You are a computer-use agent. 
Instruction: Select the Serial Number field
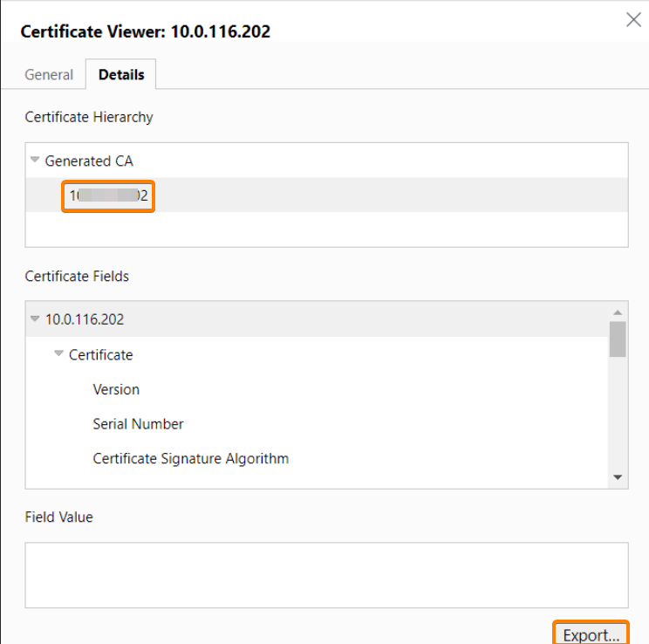[138, 424]
